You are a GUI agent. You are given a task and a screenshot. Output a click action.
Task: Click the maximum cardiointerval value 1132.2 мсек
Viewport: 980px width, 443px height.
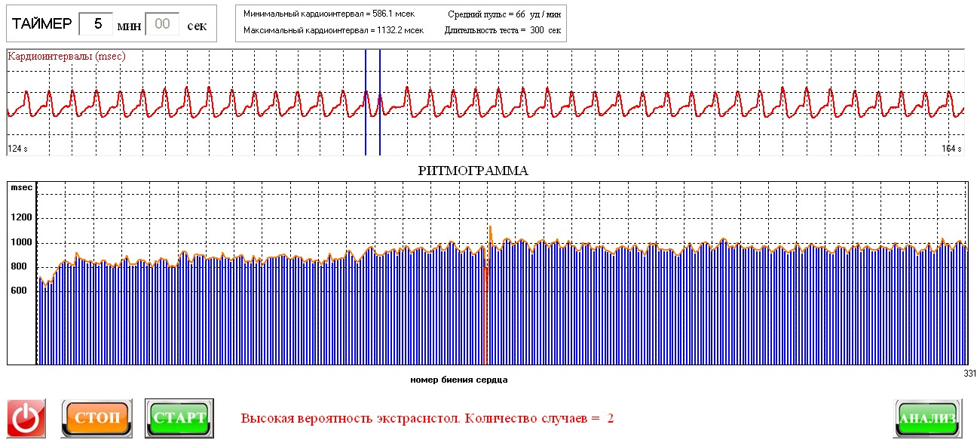[x=401, y=30]
